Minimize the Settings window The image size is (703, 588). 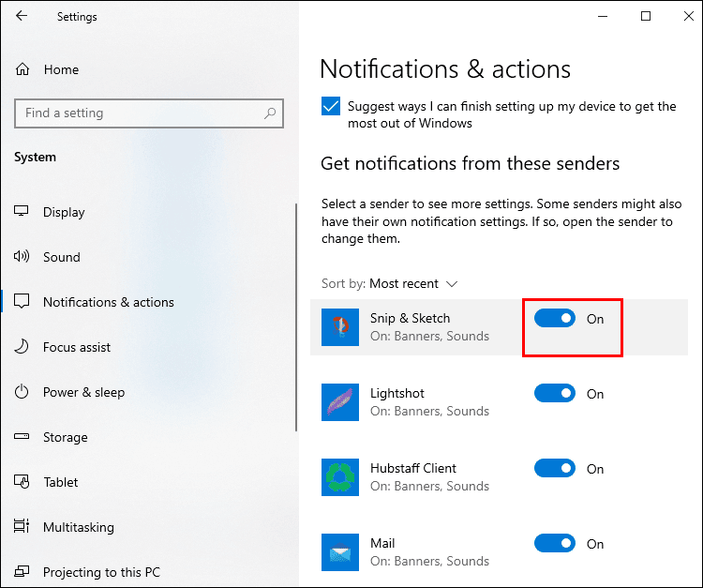[603, 16]
